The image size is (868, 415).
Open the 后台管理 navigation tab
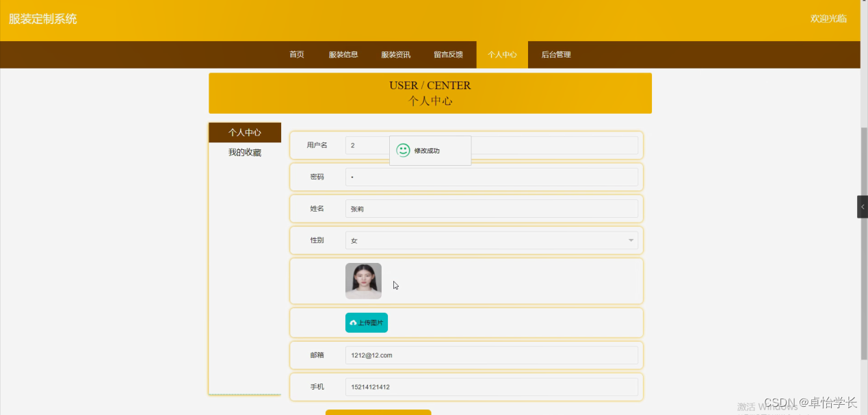(x=556, y=55)
